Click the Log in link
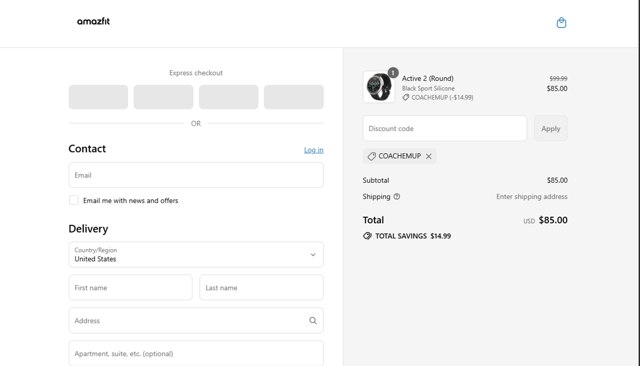Screen dimensions: 640x366 click(x=313, y=150)
